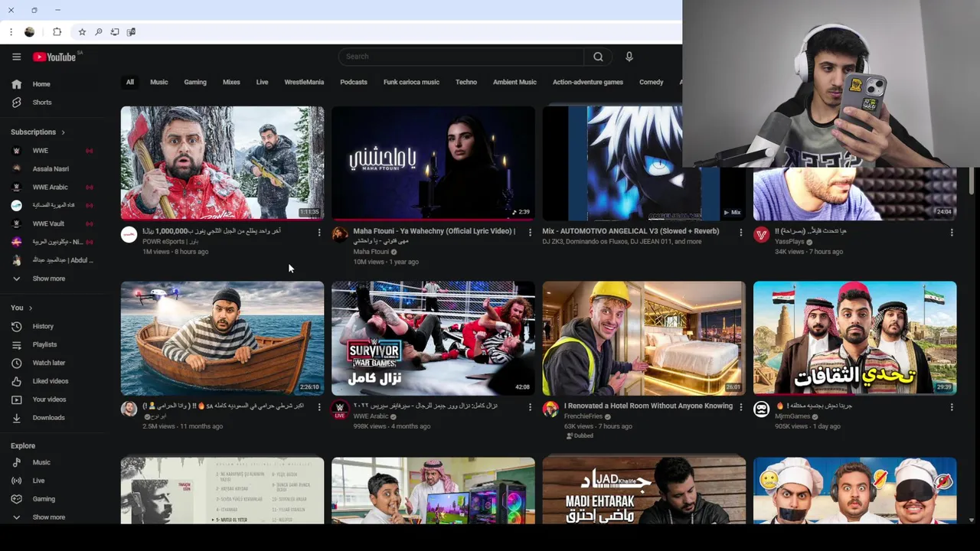Open more options for AUTOMOTIVO ANGELICAL mix

click(740, 233)
